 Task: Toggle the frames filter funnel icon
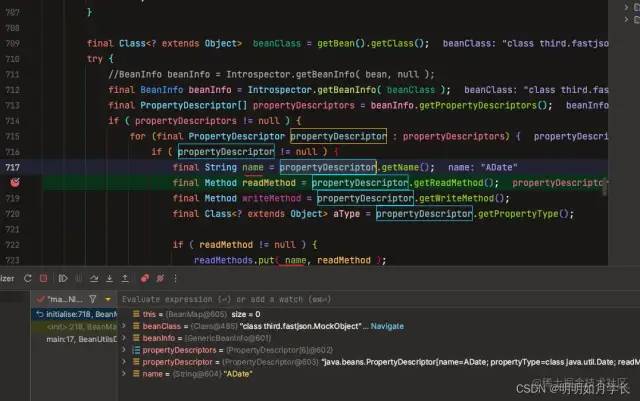click(x=93, y=299)
